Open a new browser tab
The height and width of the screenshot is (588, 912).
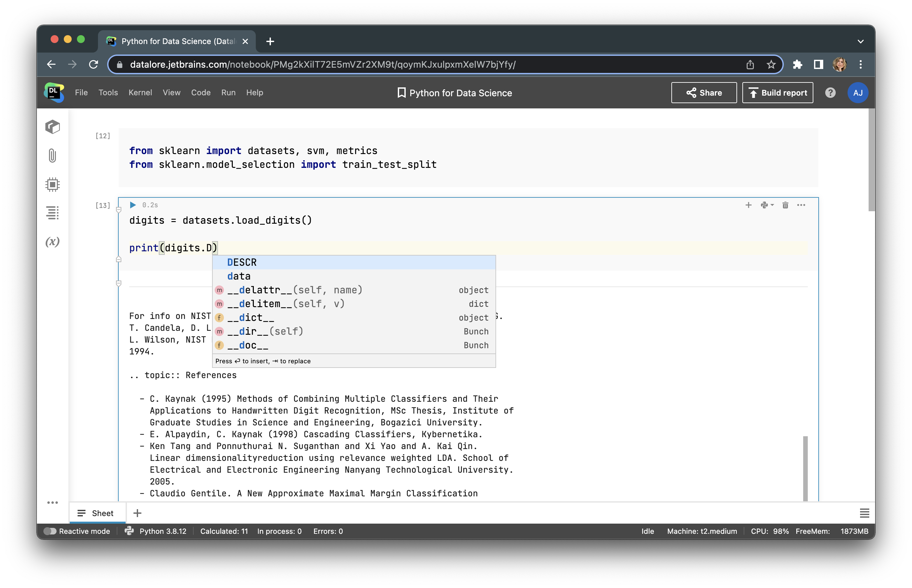click(270, 41)
